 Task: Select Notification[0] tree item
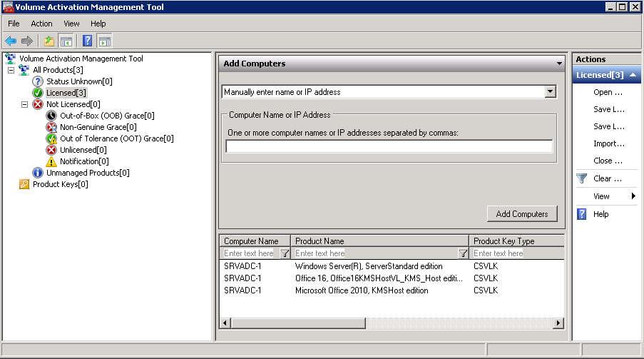point(84,161)
